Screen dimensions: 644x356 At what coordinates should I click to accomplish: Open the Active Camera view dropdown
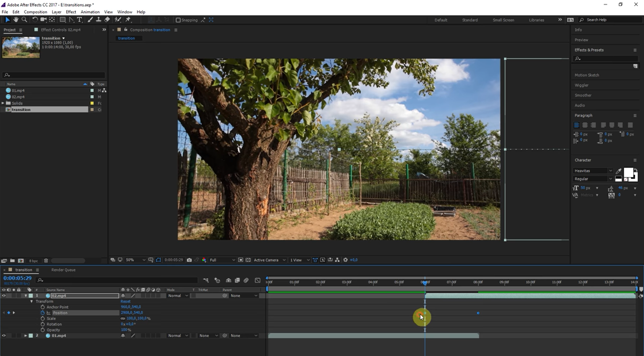pyautogui.click(x=267, y=260)
